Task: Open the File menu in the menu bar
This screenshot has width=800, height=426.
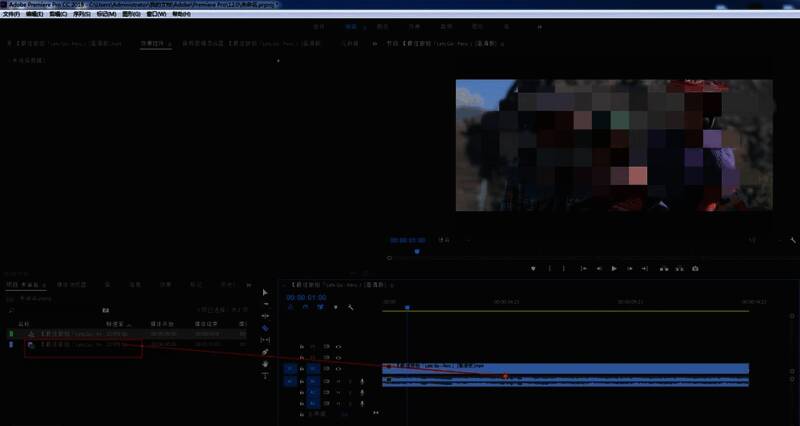Action: coord(12,14)
